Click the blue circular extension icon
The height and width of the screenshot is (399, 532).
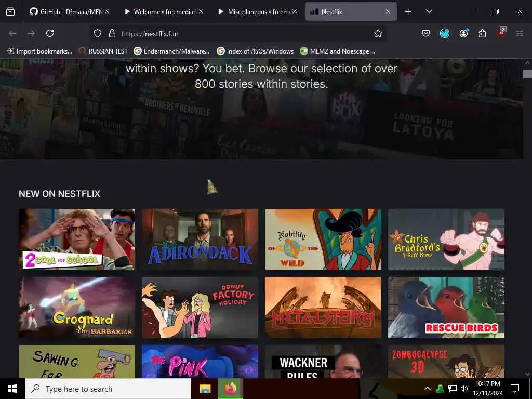point(445,33)
